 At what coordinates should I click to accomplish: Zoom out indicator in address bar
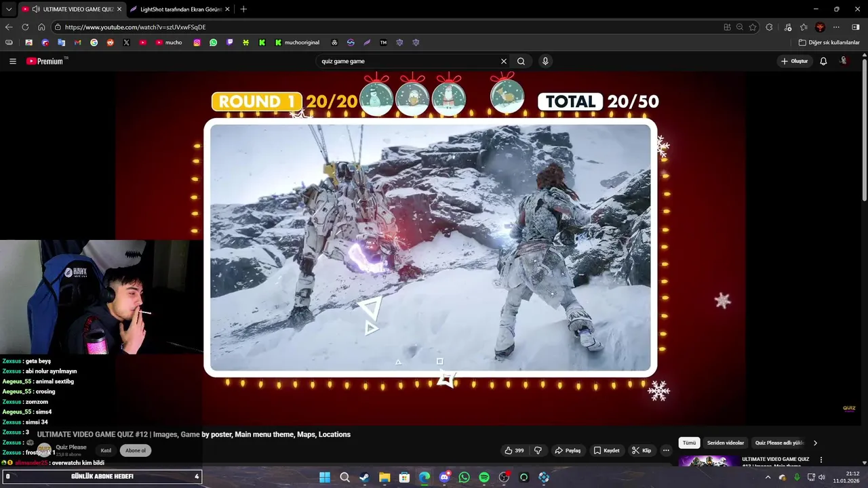[x=740, y=27]
